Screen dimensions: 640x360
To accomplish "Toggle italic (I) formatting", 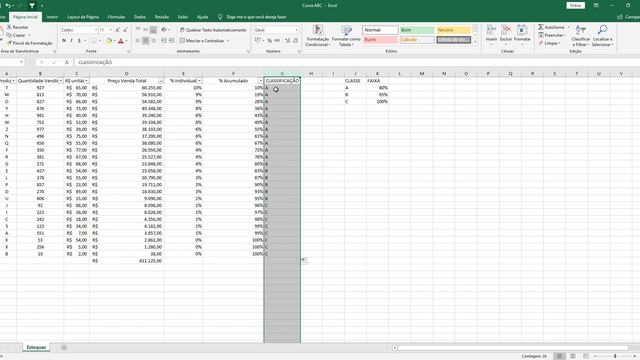I will 71,41.
